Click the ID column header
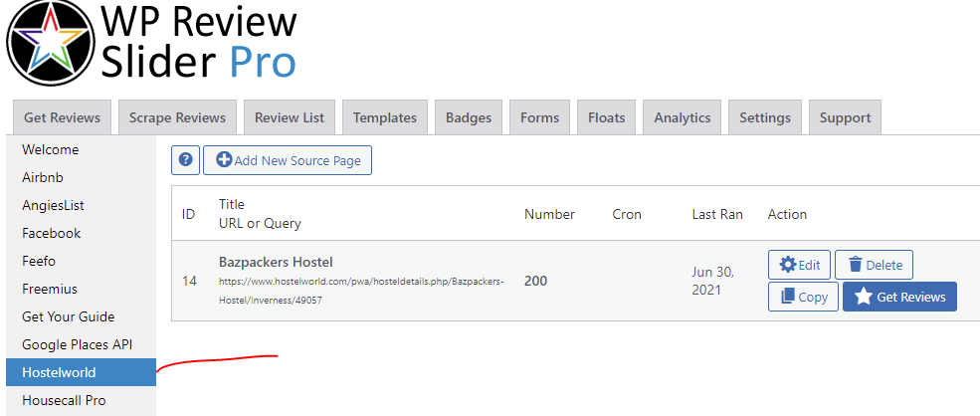 coord(189,214)
